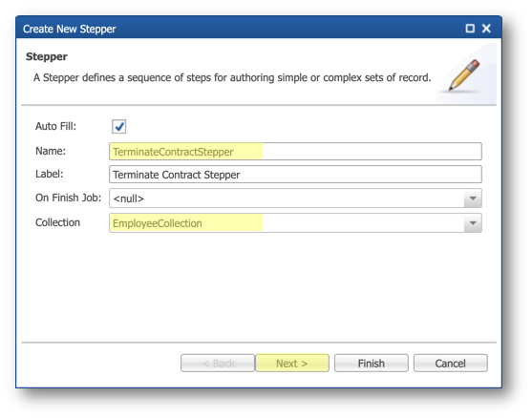Click the Label text field
This screenshot has width=532, height=418.
pos(295,175)
